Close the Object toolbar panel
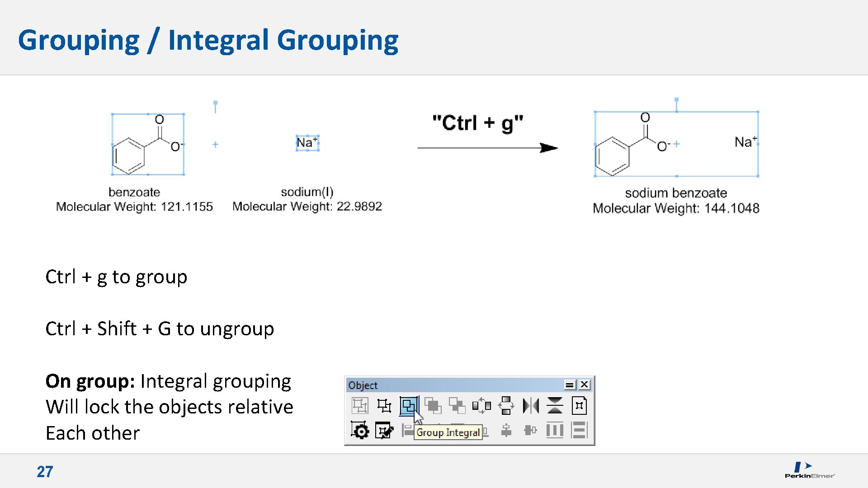Image resolution: width=868 pixels, height=488 pixels. pos(584,385)
